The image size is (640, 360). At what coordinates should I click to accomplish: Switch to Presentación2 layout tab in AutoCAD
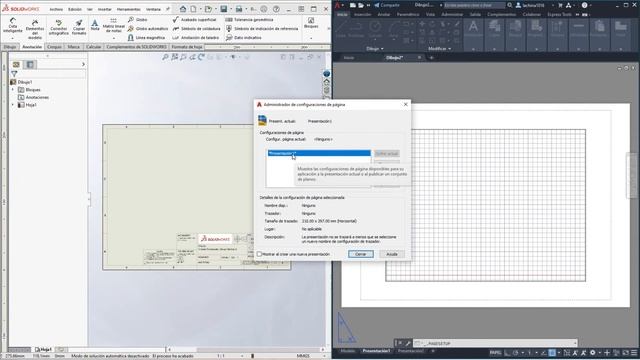pyautogui.click(x=411, y=351)
